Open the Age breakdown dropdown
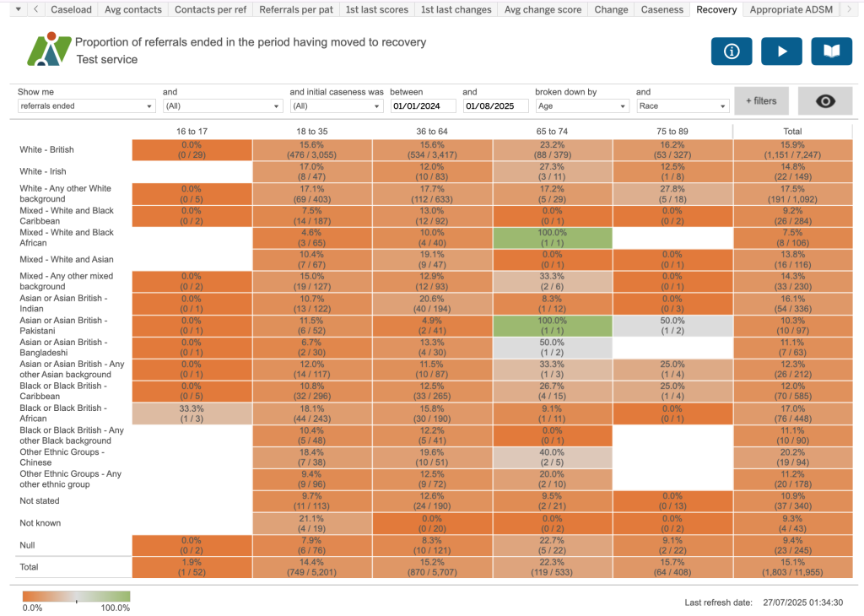Image resolution: width=864 pixels, height=616 pixels. tap(581, 106)
